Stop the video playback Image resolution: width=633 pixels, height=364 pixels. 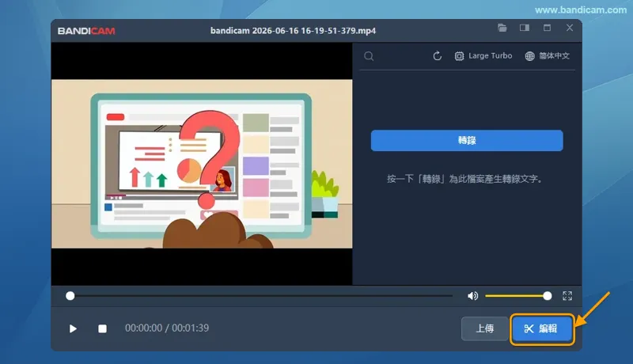coord(103,328)
